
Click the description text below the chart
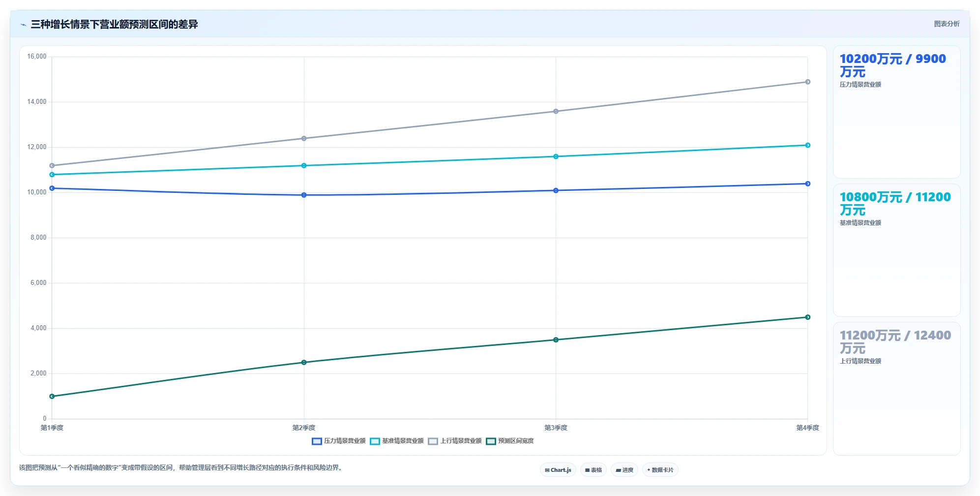(x=181, y=468)
